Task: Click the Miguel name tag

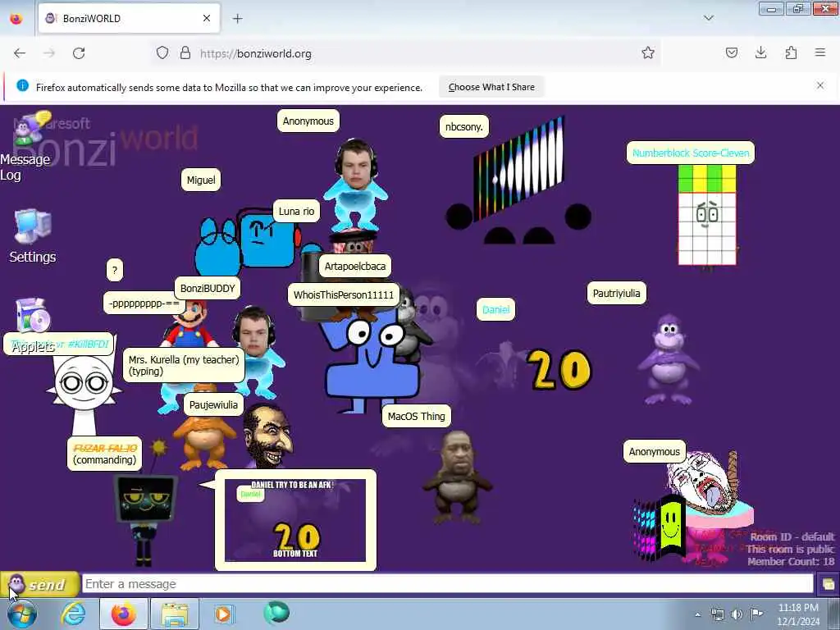Action: tap(201, 180)
